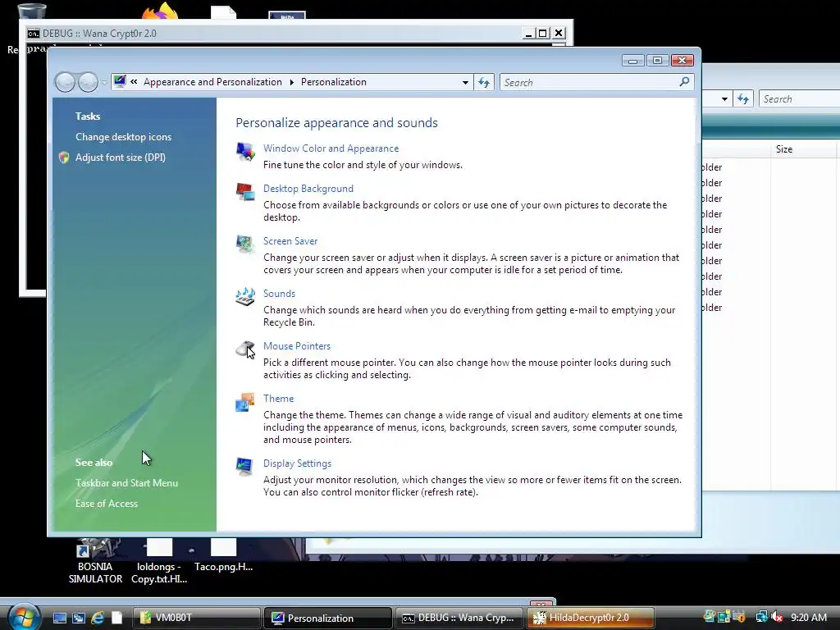This screenshot has height=630, width=840.
Task: Click Size column header in background window
Action: click(804, 149)
